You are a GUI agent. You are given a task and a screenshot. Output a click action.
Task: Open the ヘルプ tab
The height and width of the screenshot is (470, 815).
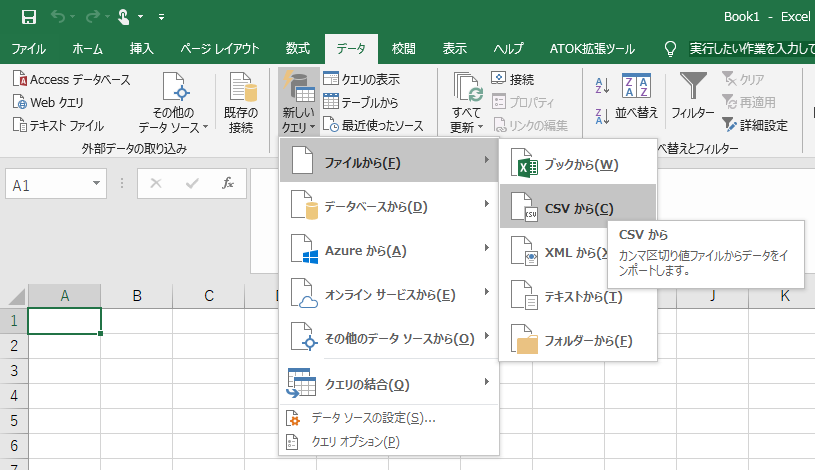(x=508, y=49)
